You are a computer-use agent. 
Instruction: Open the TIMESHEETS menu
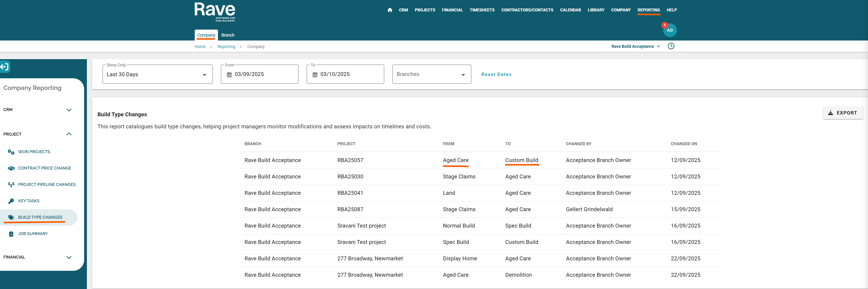pos(482,10)
